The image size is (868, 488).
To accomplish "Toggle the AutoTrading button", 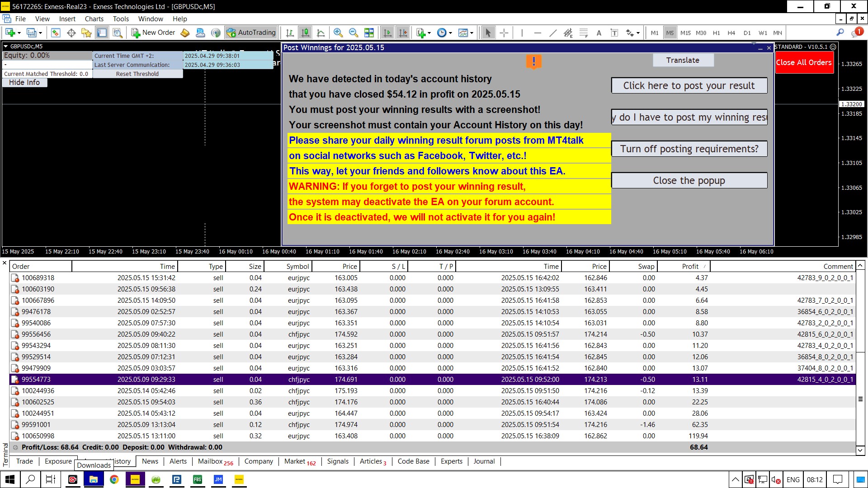I will pyautogui.click(x=251, y=33).
